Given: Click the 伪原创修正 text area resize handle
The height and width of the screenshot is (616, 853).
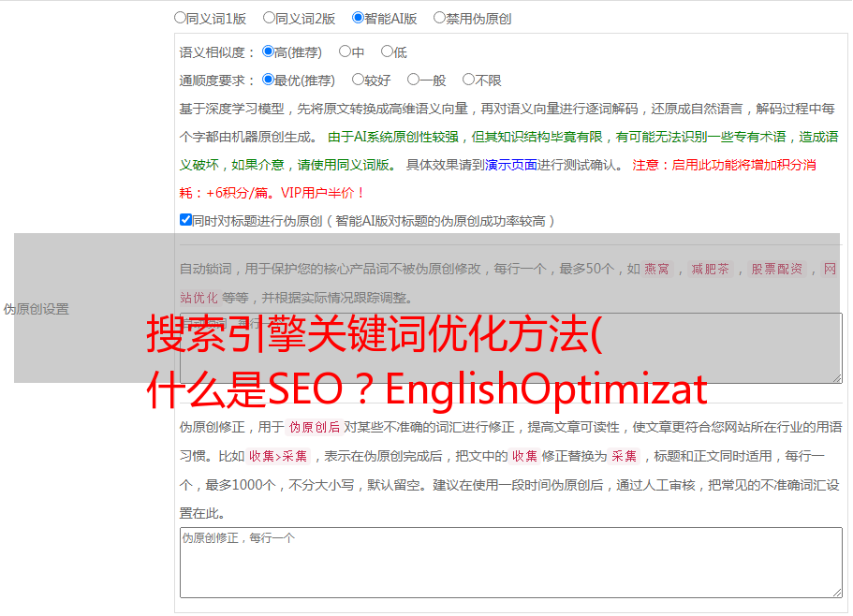Looking at the screenshot, I should click(836, 592).
